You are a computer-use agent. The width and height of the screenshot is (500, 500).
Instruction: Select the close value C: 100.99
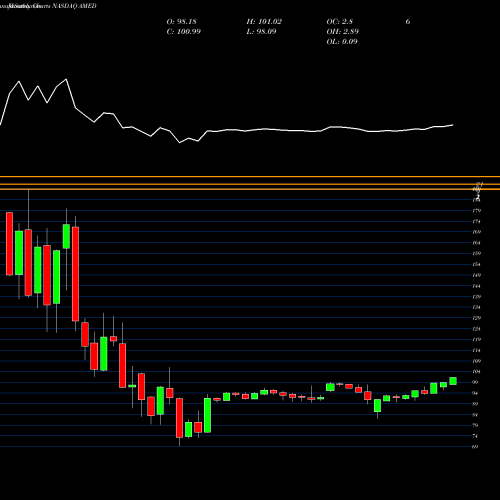[184, 32]
